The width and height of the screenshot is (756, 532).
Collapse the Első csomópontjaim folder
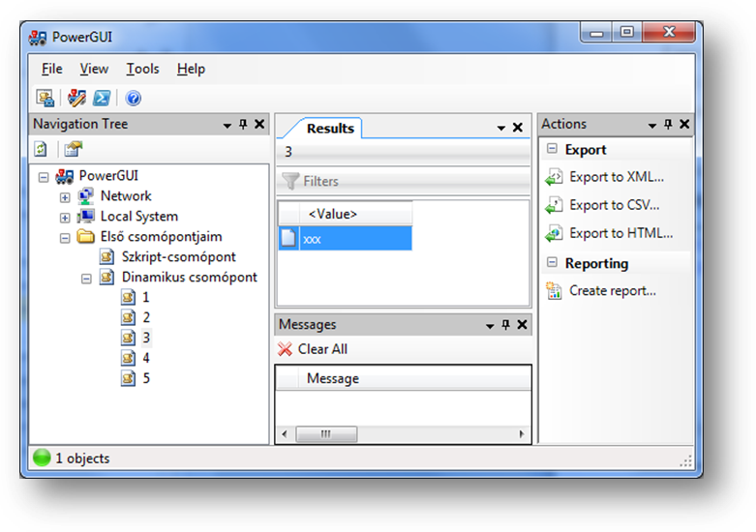[65, 238]
